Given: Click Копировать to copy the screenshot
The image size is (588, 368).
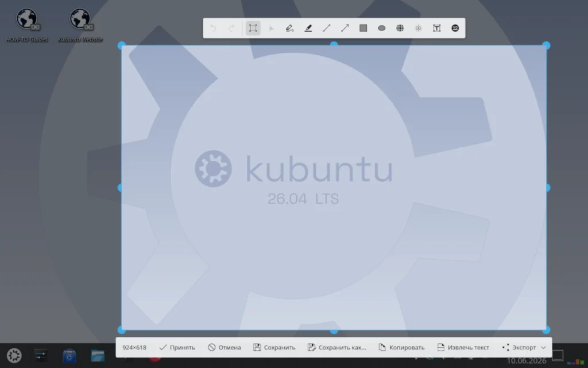Looking at the screenshot, I should (401, 347).
